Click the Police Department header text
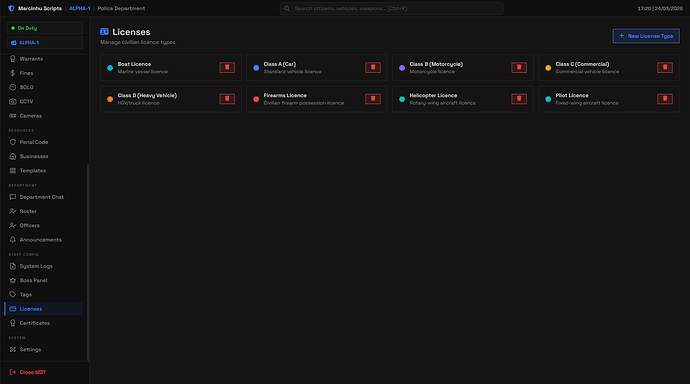The width and height of the screenshot is (690, 384). 121,8
